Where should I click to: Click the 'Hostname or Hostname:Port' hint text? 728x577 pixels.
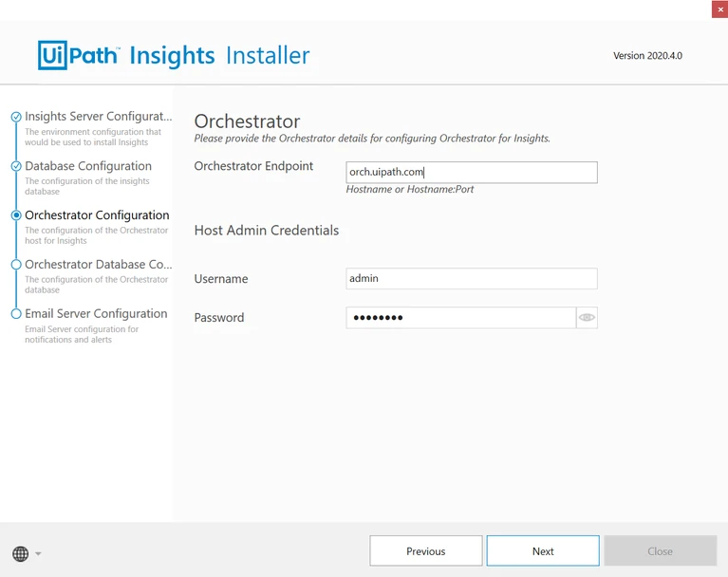coord(409,190)
